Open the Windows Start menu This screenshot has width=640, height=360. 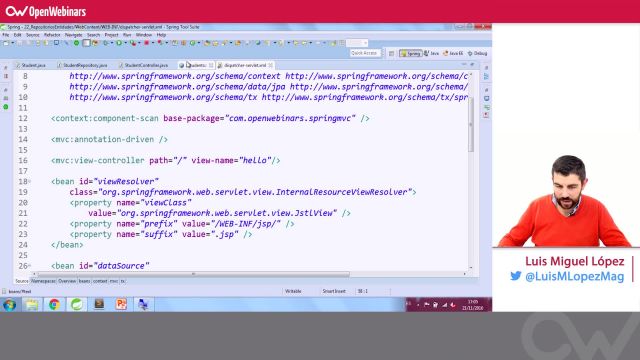pyautogui.click(x=9, y=304)
